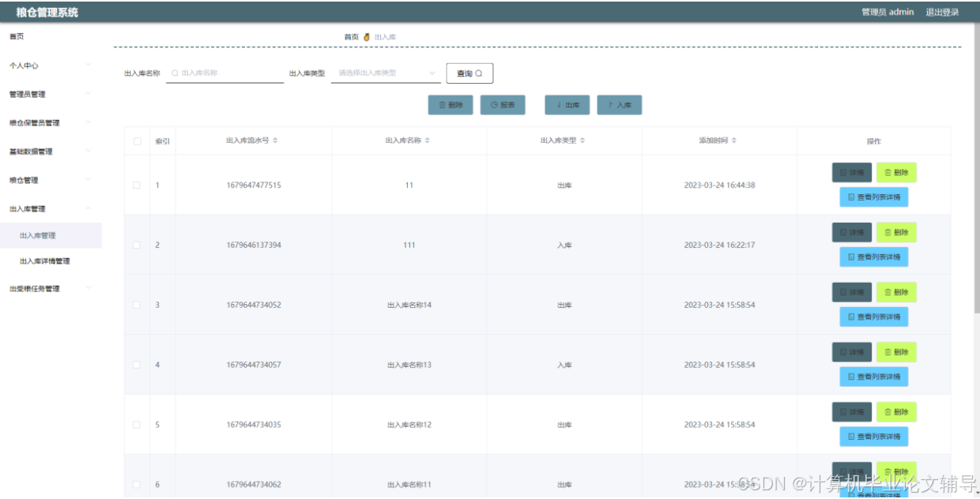Expand the 管理员管理 sidebar menu
The width and height of the screenshot is (980, 499).
pyautogui.click(x=51, y=94)
